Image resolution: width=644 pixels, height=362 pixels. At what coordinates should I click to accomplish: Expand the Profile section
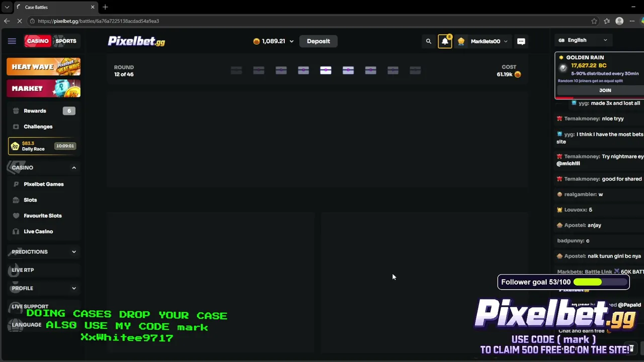tap(43, 288)
